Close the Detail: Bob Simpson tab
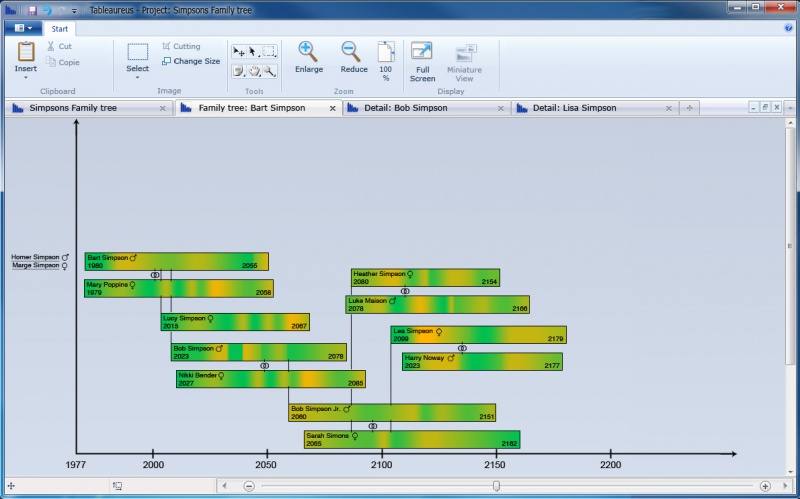Image resolution: width=800 pixels, height=499 pixels. tap(502, 108)
